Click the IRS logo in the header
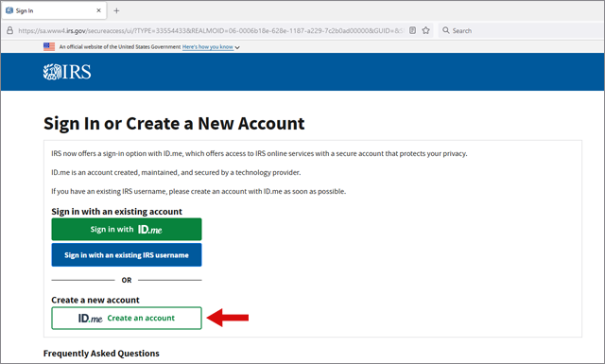 (67, 72)
